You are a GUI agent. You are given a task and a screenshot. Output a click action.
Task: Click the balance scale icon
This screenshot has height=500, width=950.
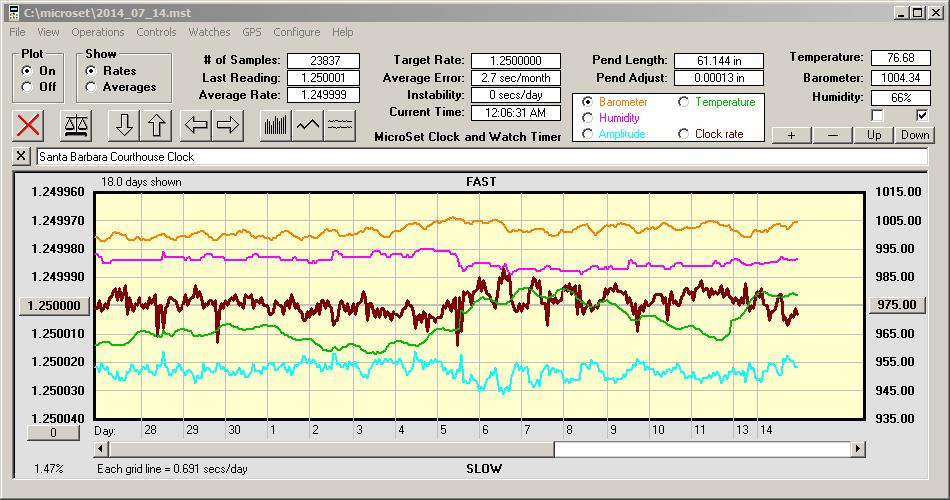pos(76,125)
